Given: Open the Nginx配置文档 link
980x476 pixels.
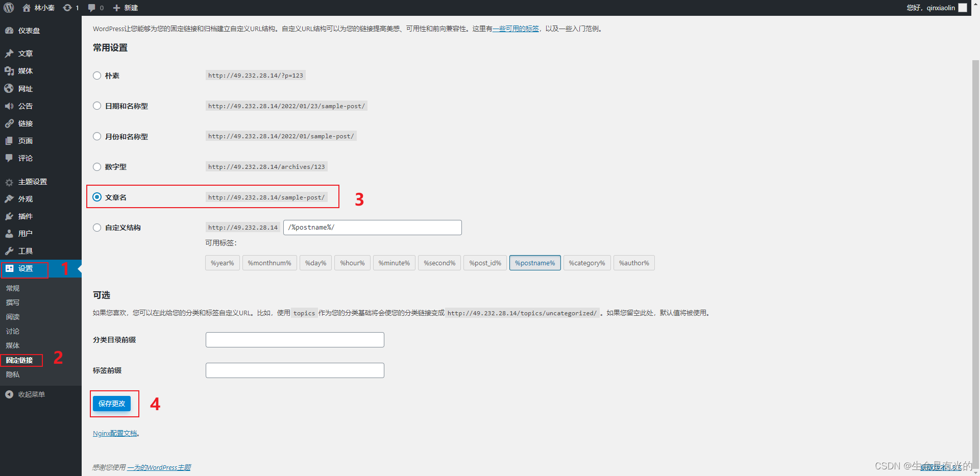Looking at the screenshot, I should pos(115,433).
